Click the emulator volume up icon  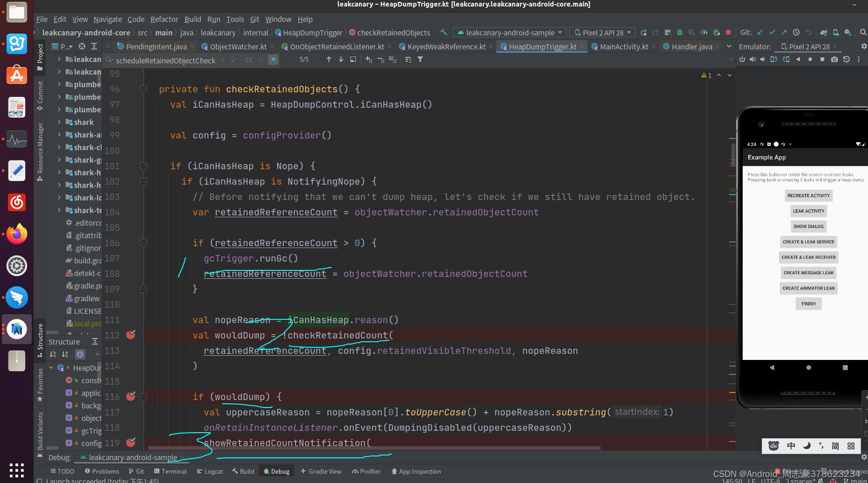tap(752, 59)
